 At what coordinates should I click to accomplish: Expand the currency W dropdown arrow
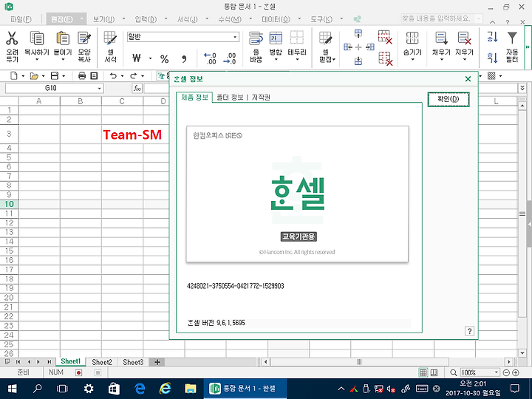tap(150, 58)
